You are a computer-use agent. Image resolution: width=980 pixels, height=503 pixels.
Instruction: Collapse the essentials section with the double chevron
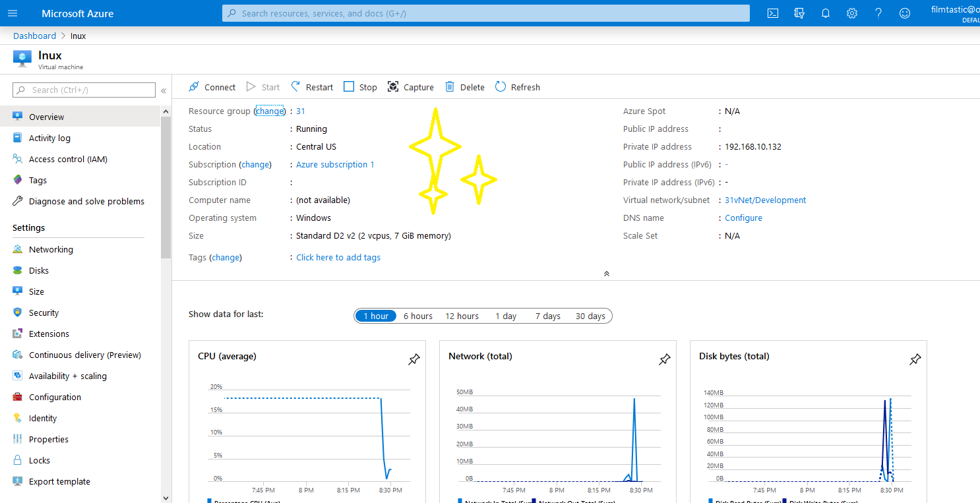tap(607, 274)
